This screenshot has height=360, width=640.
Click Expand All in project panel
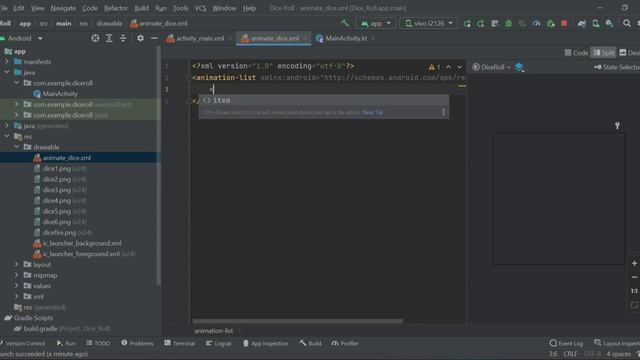click(109, 38)
